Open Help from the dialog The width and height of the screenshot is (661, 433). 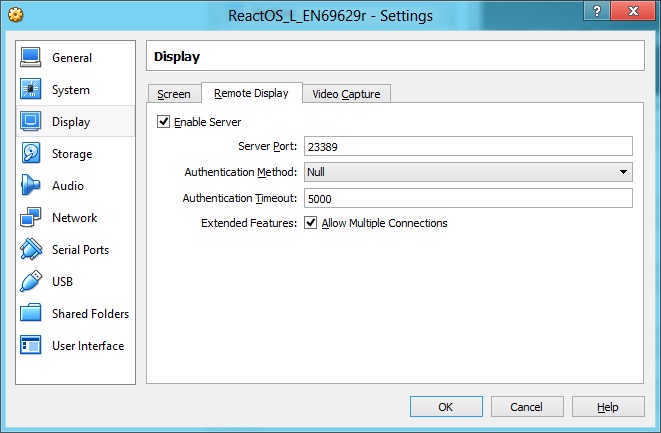pos(608,407)
